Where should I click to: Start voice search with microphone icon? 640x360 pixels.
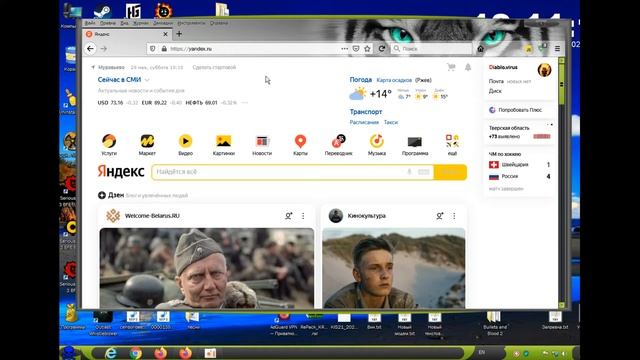(x=409, y=172)
